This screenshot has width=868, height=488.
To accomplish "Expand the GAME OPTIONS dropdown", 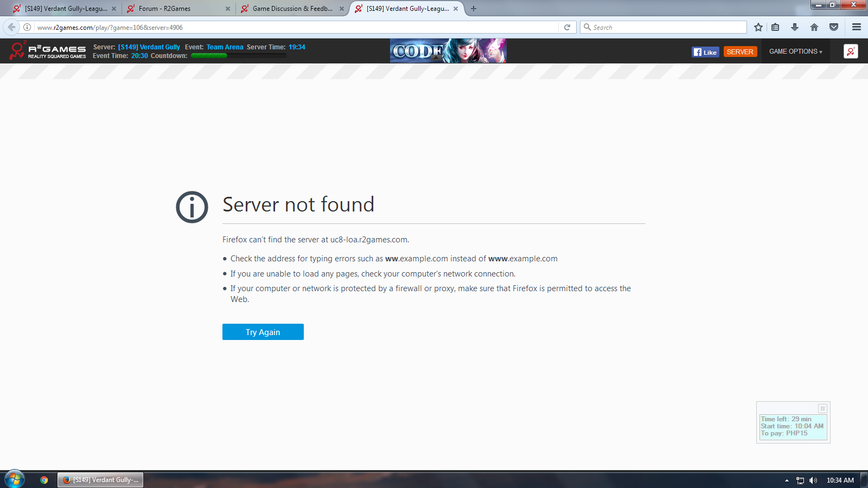I will pos(795,52).
